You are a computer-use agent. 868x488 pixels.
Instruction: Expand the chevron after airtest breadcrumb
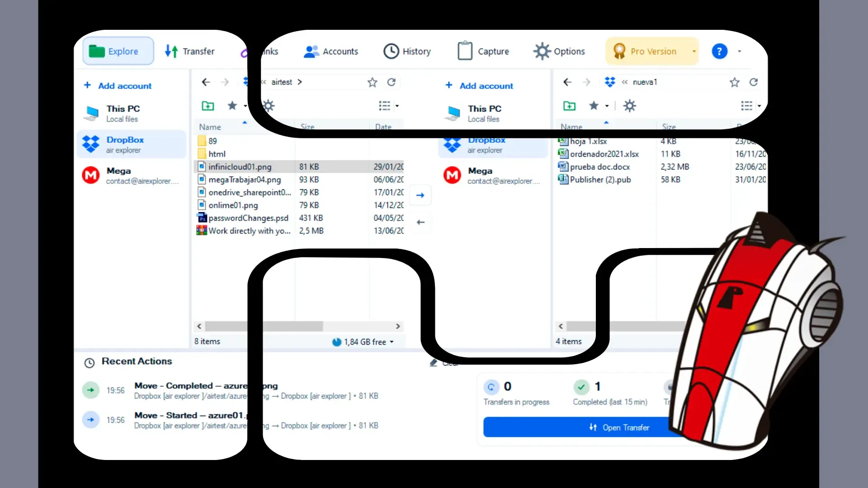(x=300, y=82)
